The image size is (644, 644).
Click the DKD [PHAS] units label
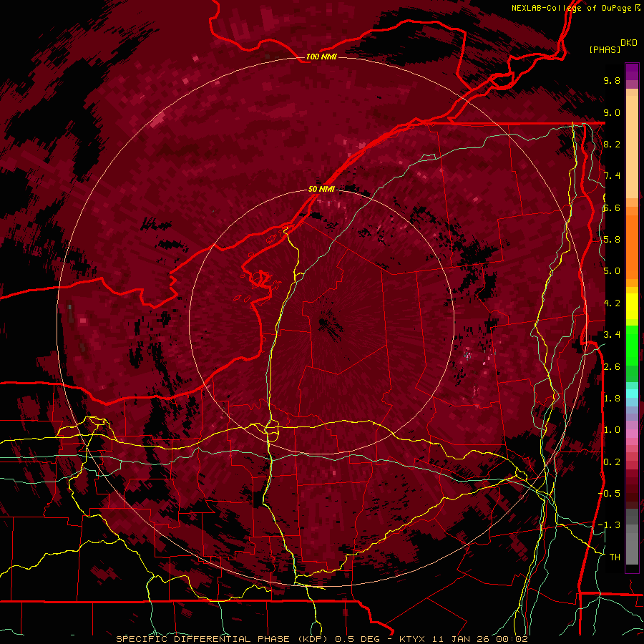click(x=613, y=47)
